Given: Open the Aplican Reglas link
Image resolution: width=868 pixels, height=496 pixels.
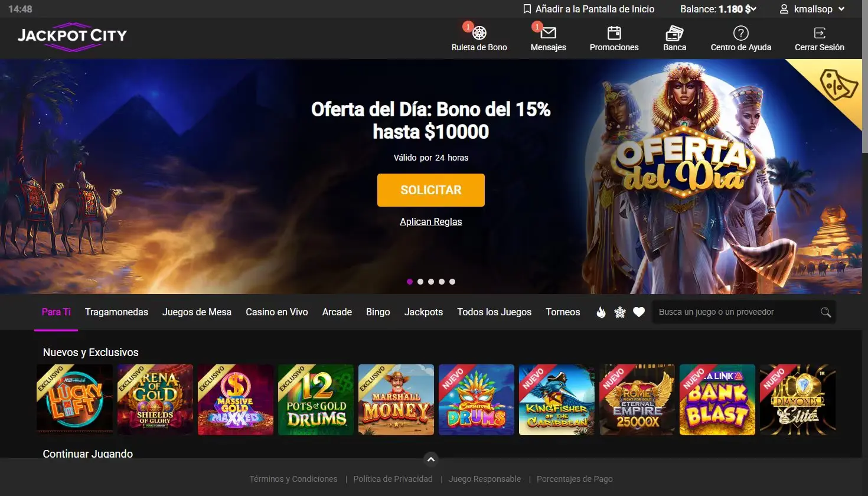Looking at the screenshot, I should [431, 221].
